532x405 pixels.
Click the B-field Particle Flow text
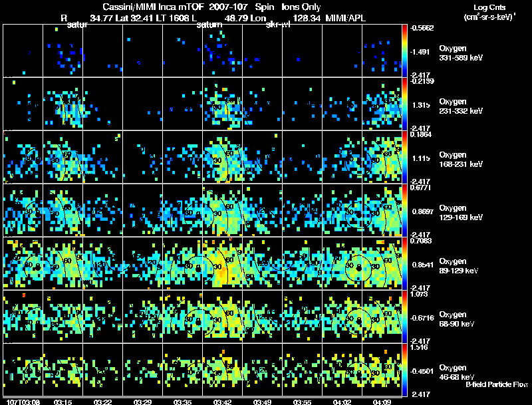click(x=497, y=384)
